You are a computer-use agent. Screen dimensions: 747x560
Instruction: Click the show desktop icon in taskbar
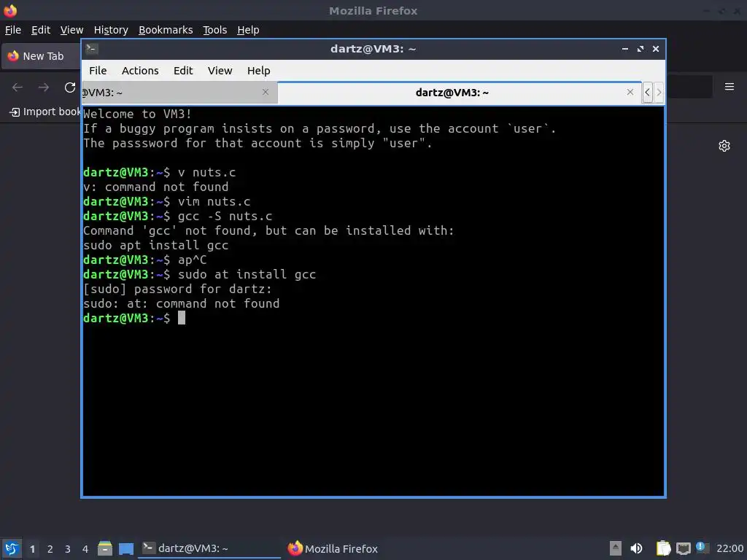tap(125, 548)
